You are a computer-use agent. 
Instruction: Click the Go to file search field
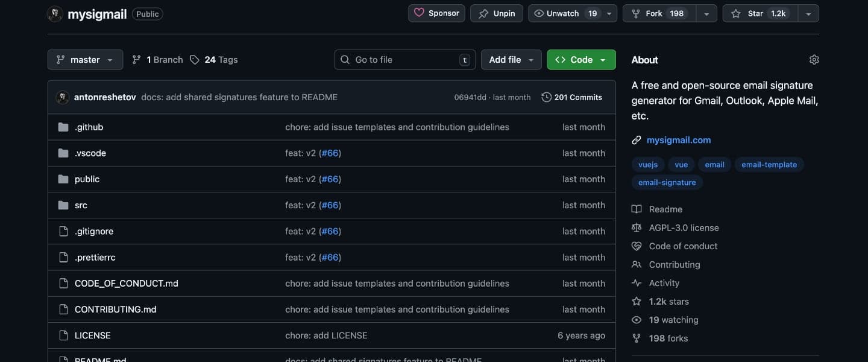(404, 60)
